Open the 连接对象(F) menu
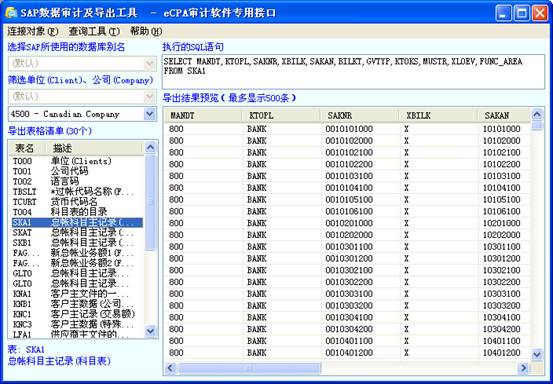The image size is (553, 384). tap(33, 32)
